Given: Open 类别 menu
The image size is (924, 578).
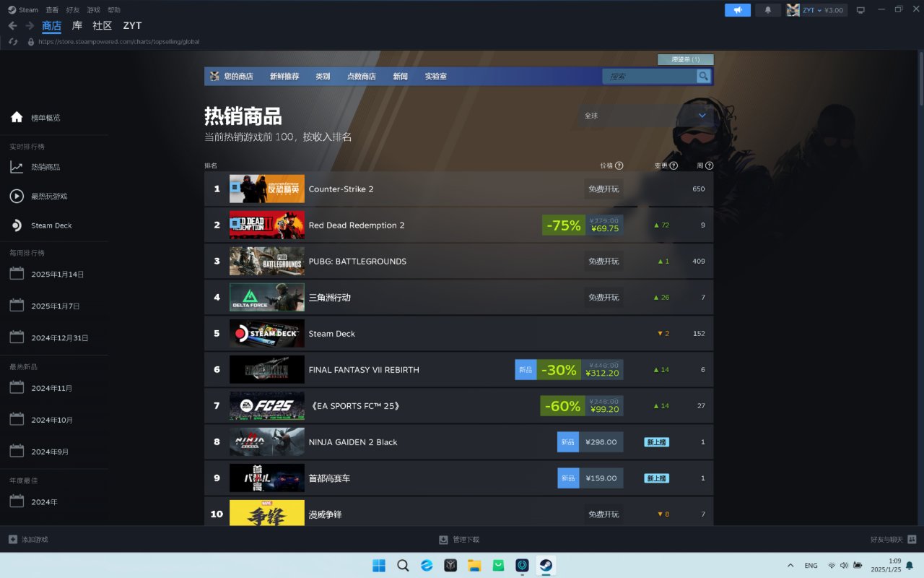Looking at the screenshot, I should [323, 76].
